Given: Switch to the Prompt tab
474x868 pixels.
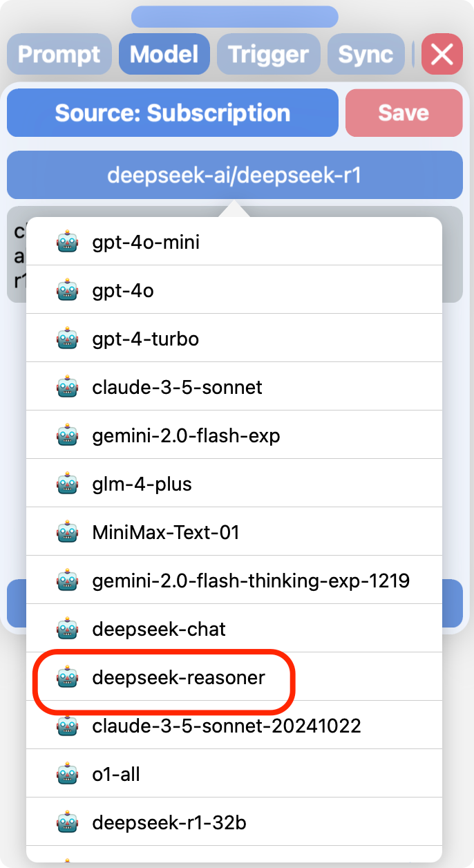Looking at the screenshot, I should coord(59,54).
